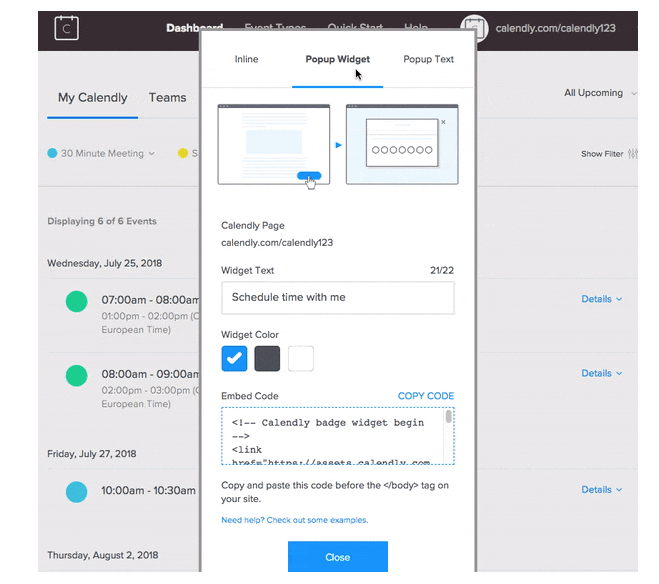Click the calendly.com/calendly123 page text in dialog
This screenshot has height=584, width=659.
(277, 242)
